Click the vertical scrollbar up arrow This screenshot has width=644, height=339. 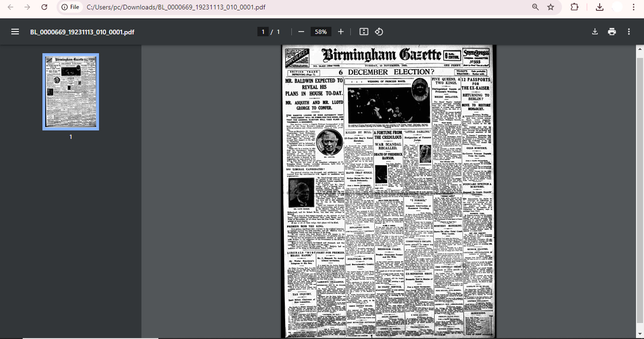(640, 48)
